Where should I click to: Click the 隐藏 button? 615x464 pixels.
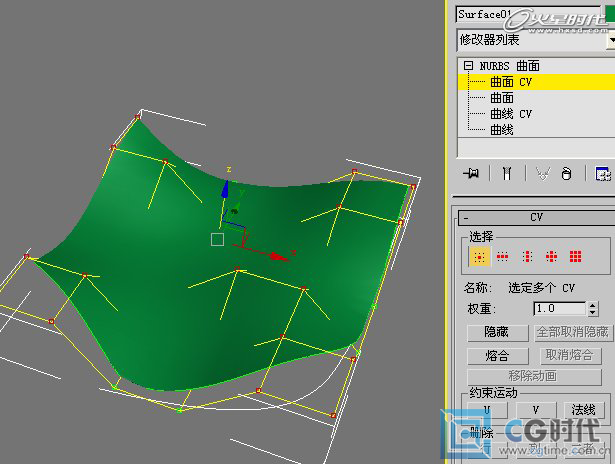[497, 333]
